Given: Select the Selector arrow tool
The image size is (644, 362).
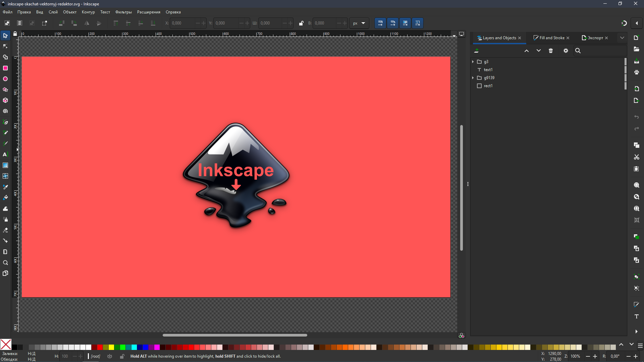Looking at the screenshot, I should coord(5,36).
